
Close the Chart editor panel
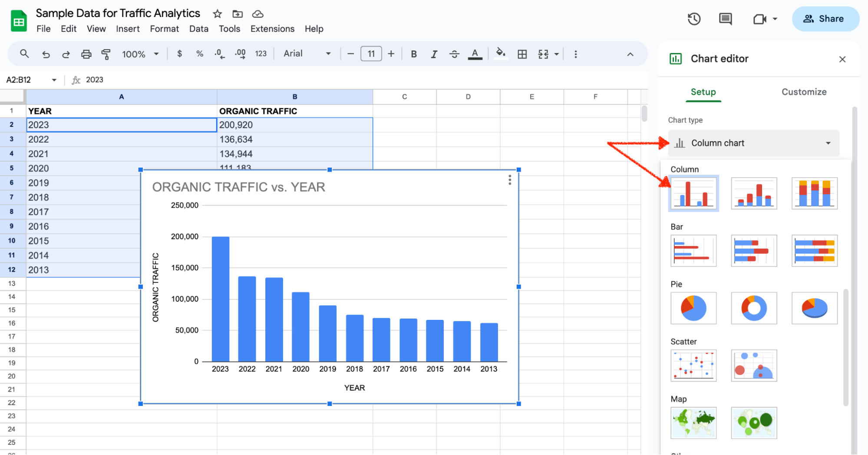pos(842,59)
